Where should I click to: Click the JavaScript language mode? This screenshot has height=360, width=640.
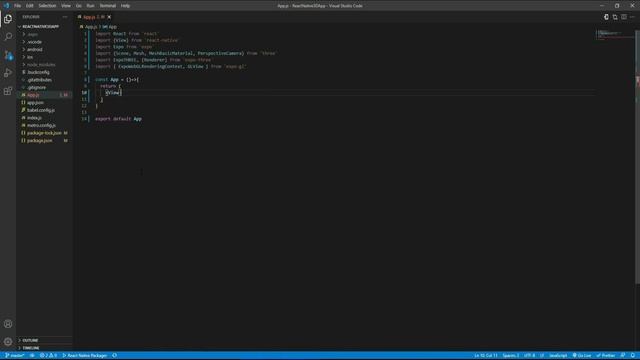point(558,356)
